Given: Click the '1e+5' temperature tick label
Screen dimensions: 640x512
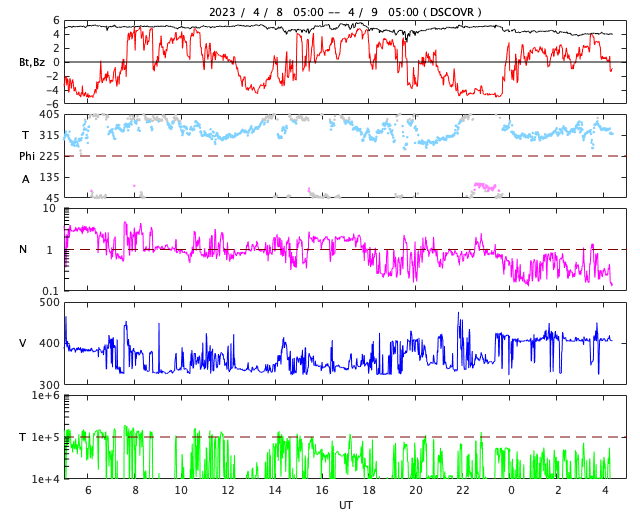Looking at the screenshot, I should click(45, 437).
